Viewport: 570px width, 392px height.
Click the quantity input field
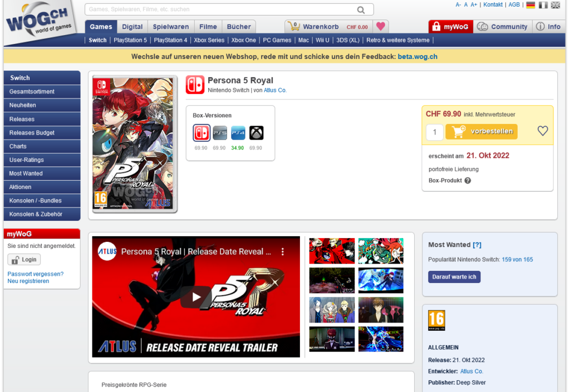coord(435,132)
